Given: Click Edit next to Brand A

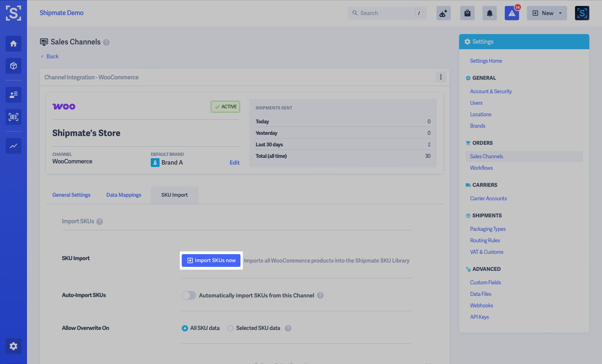Looking at the screenshot, I should 235,163.
